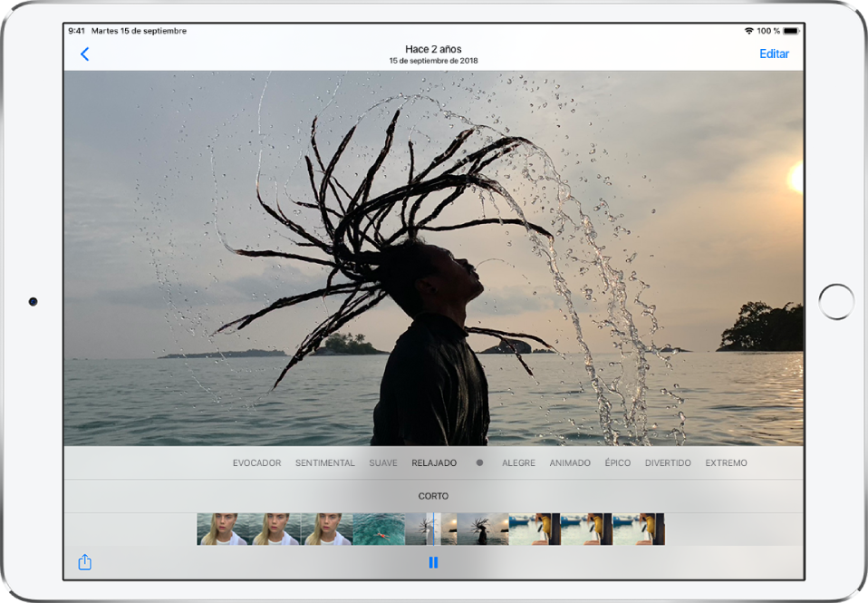868x603 pixels.
Task: Select the SUAVE mood
Action: (x=382, y=463)
